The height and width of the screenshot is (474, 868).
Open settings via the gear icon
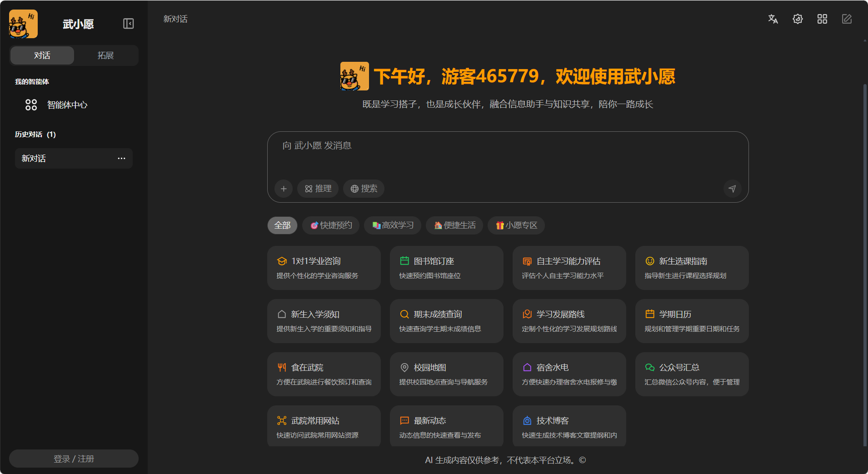tap(798, 19)
